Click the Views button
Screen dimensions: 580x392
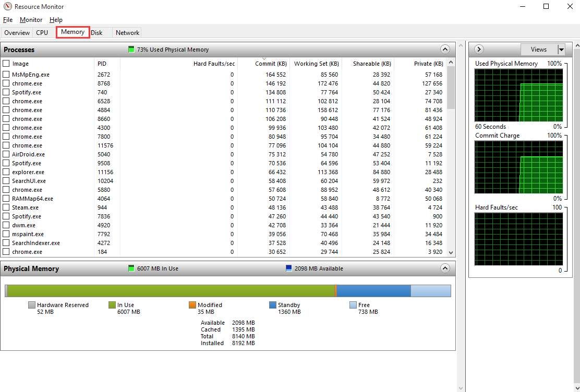(538, 50)
